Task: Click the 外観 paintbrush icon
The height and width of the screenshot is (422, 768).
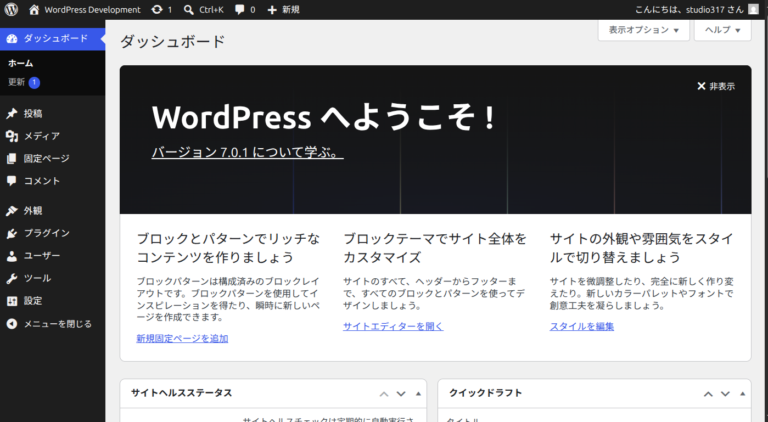Action: [x=12, y=211]
